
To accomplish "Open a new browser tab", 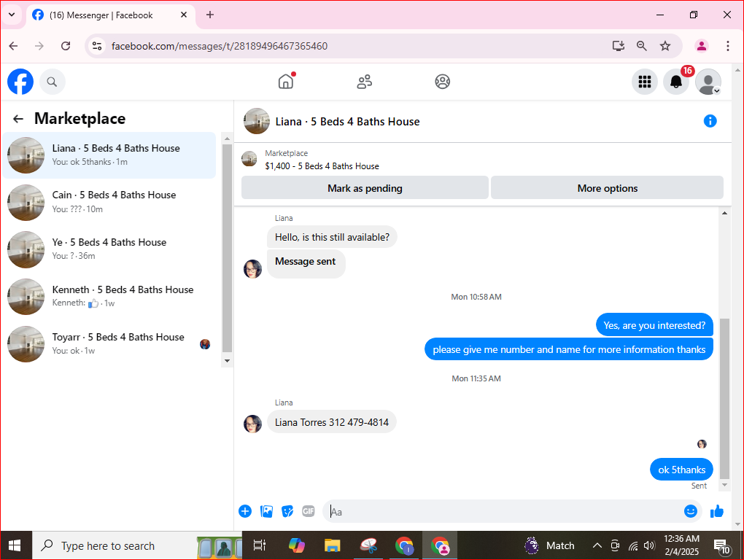I will 210,15.
